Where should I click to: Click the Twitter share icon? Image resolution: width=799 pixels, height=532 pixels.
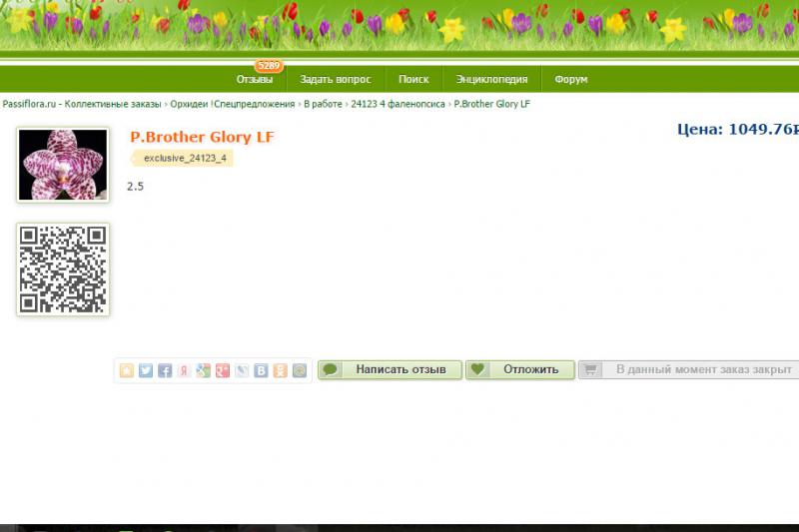click(x=146, y=370)
